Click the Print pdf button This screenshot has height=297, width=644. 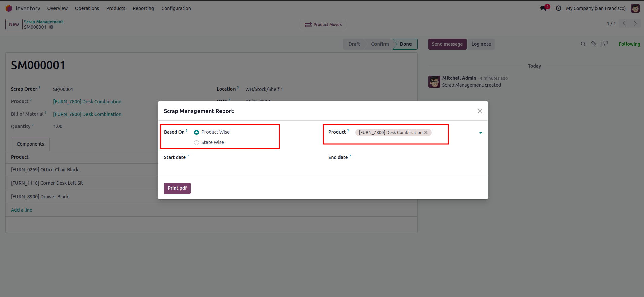(x=177, y=188)
